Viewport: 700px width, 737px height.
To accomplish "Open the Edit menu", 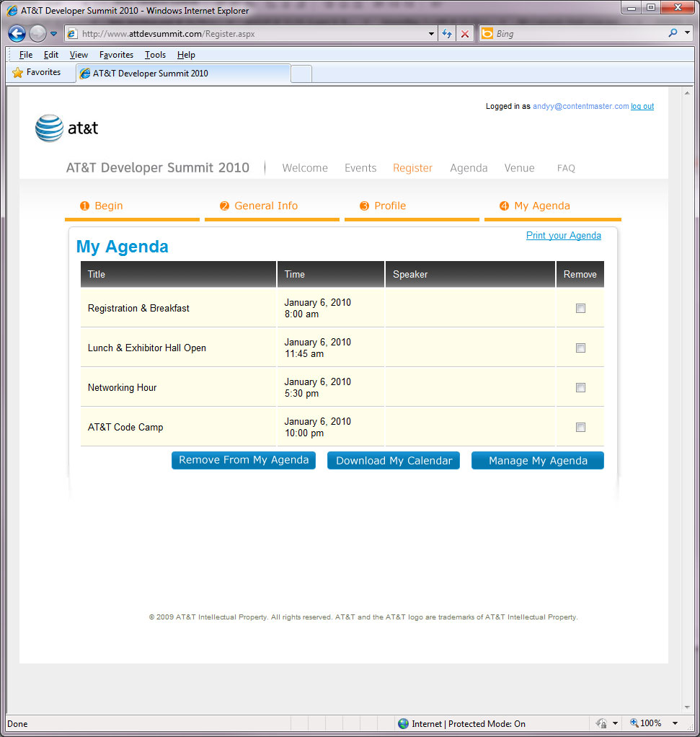I will pyautogui.click(x=50, y=55).
